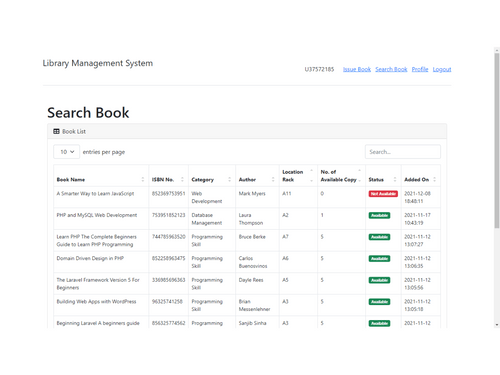
Task: Click author Dayle Rees cell
Action: tap(257, 284)
